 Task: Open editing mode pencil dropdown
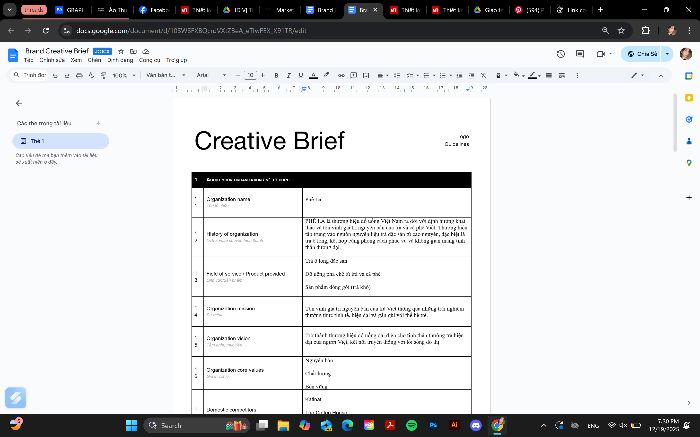pyautogui.click(x=637, y=75)
